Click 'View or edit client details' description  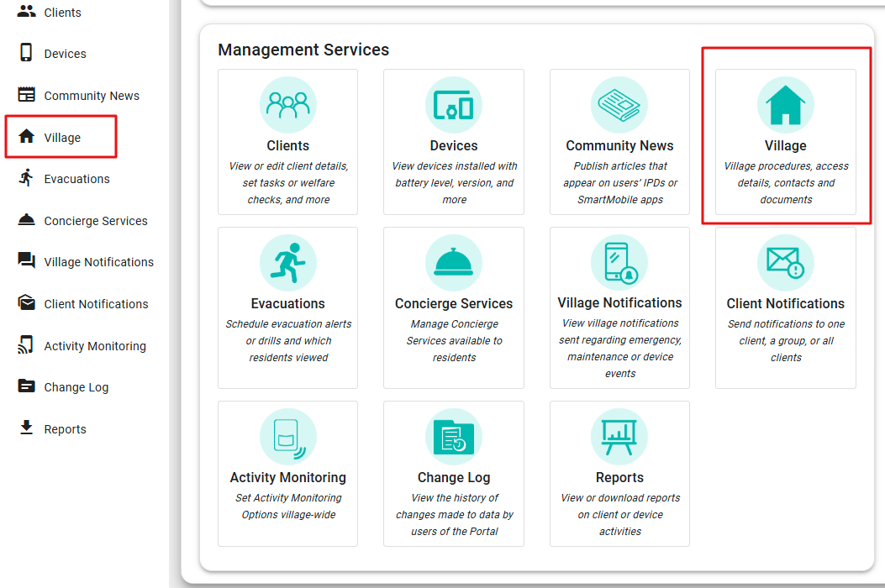tap(287, 183)
